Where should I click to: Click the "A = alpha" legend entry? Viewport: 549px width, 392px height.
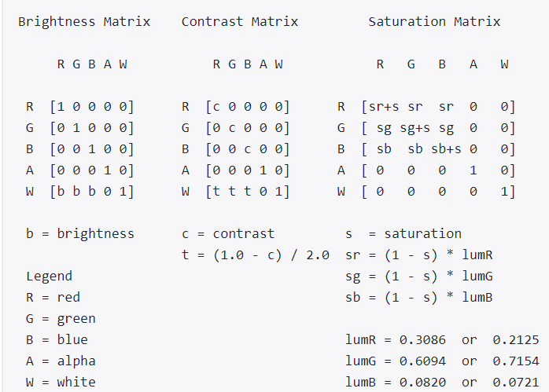click(61, 361)
